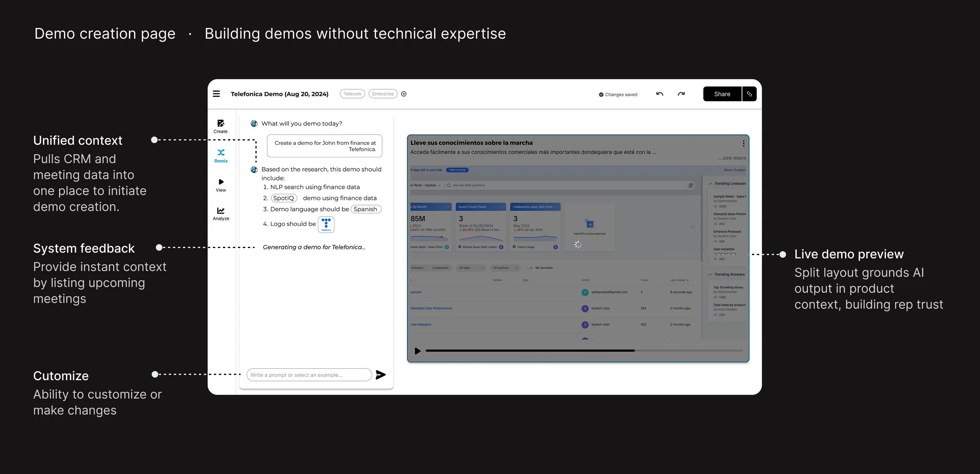Open the options menu on Query Count Trend card
Viewport: 980px width, 474px height.
502,207
